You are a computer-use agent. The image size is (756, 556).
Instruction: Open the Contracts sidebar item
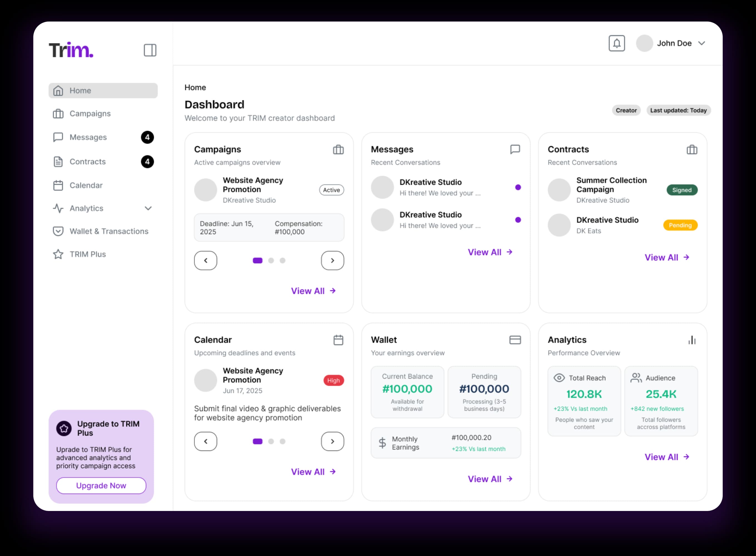tap(88, 162)
